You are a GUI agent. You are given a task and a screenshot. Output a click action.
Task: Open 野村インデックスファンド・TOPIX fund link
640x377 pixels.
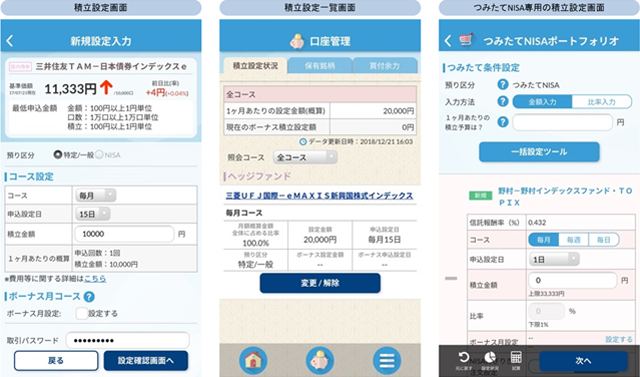click(565, 197)
